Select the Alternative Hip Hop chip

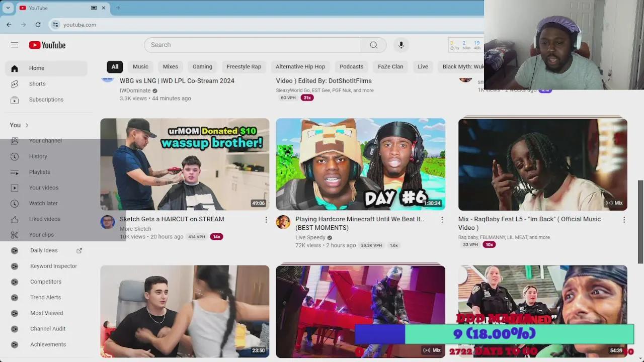pos(300,66)
